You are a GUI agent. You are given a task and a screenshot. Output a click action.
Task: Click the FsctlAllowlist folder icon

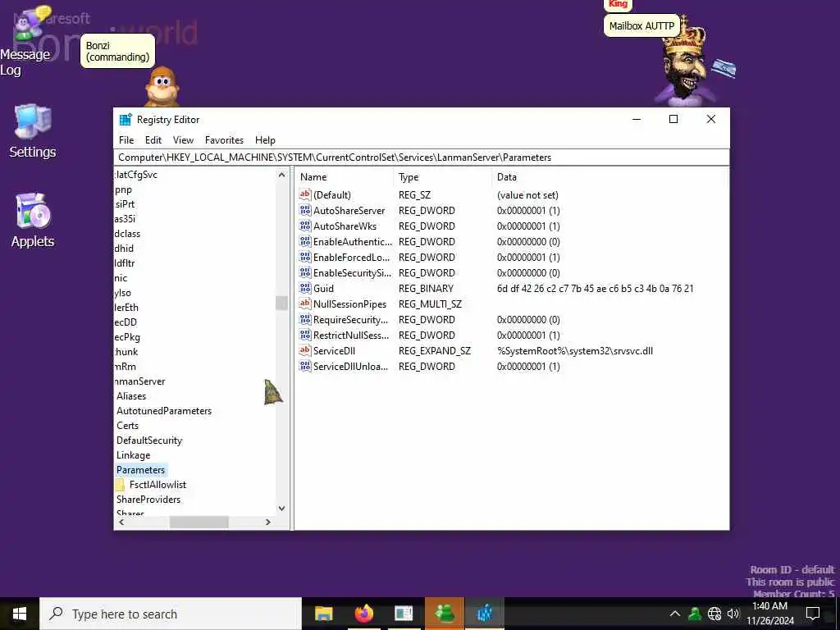pyautogui.click(x=121, y=484)
